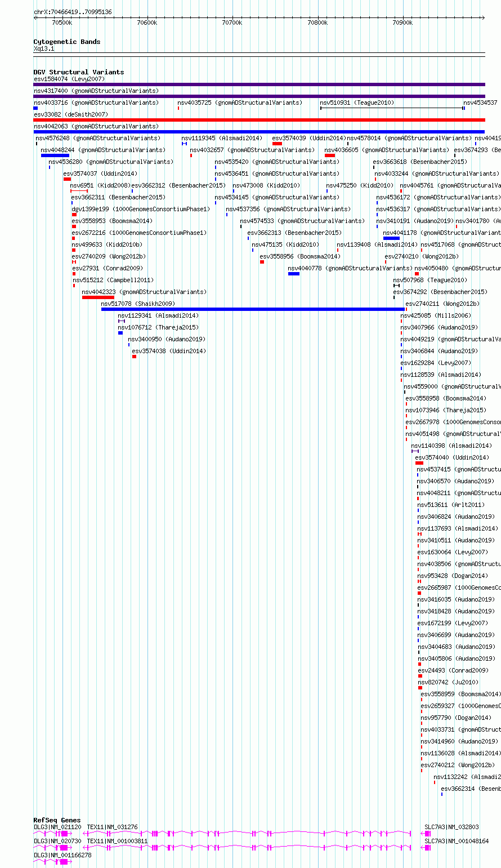The height and width of the screenshot is (868, 501).
Task: Click SLC7A3|NM_001048164 gene label
Action: (457, 841)
